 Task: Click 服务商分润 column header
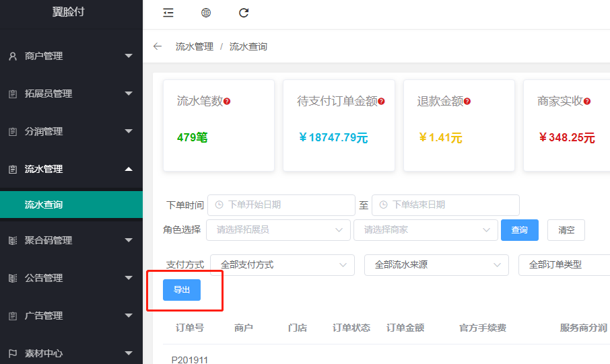(x=584, y=328)
